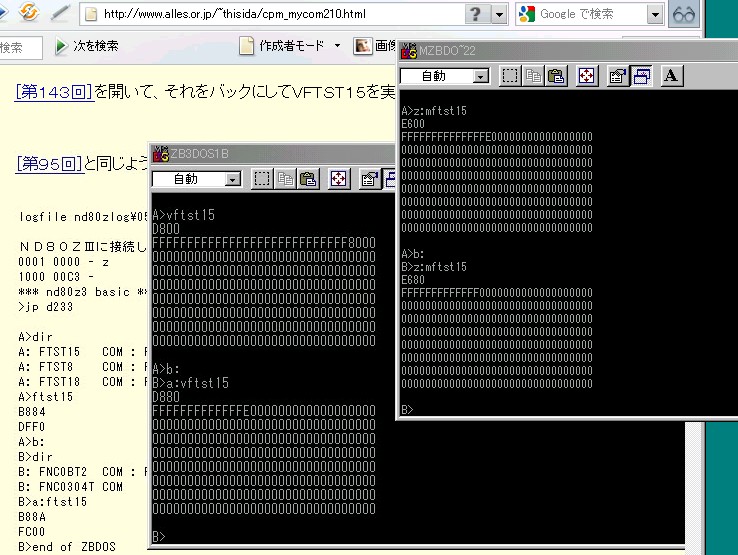Click 'D800' output in ZB3DOS1B window
The image size is (738, 555).
(166, 229)
